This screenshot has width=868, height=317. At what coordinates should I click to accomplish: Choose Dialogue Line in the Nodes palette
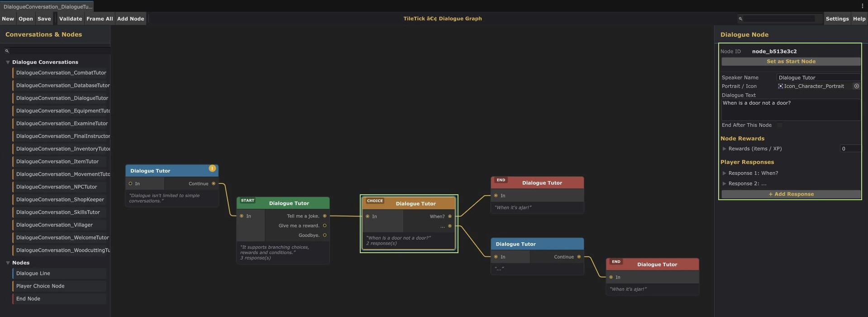tap(59, 273)
